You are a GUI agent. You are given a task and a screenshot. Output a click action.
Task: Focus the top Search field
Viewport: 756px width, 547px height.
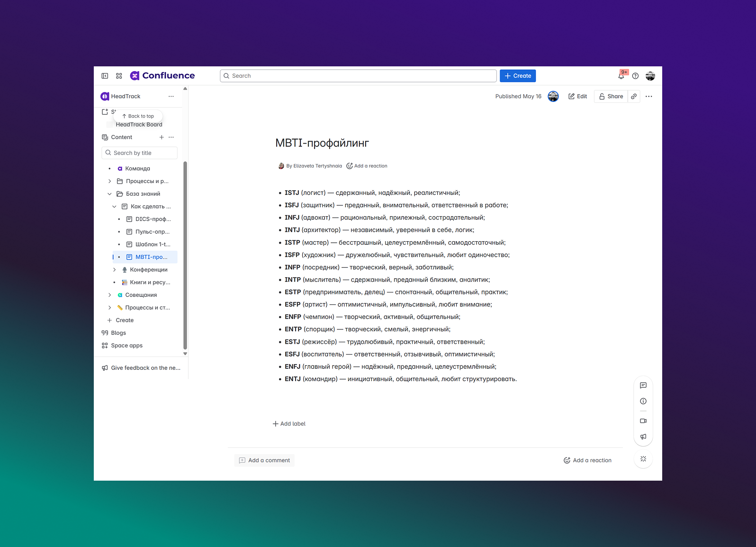pyautogui.click(x=358, y=76)
